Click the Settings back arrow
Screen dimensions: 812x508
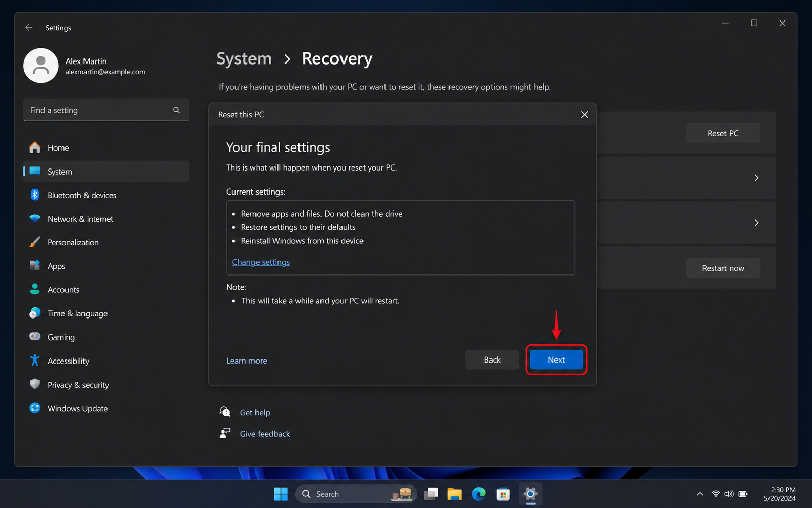coord(29,28)
